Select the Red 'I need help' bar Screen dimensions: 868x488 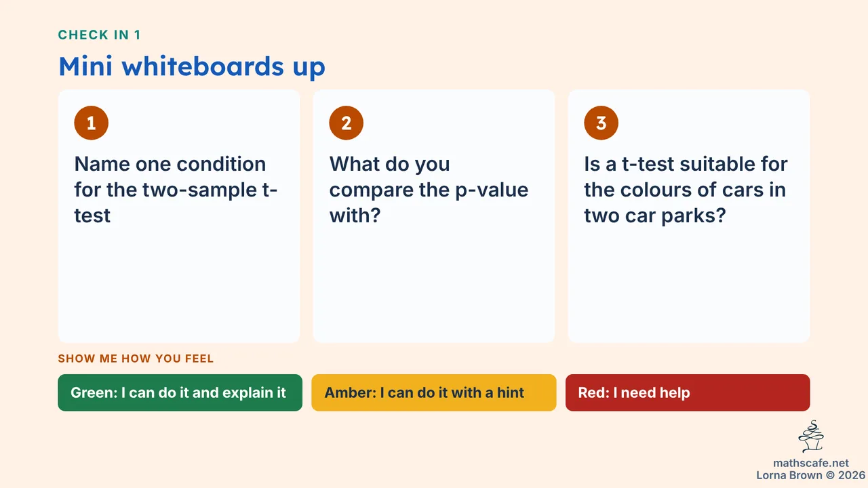(688, 392)
